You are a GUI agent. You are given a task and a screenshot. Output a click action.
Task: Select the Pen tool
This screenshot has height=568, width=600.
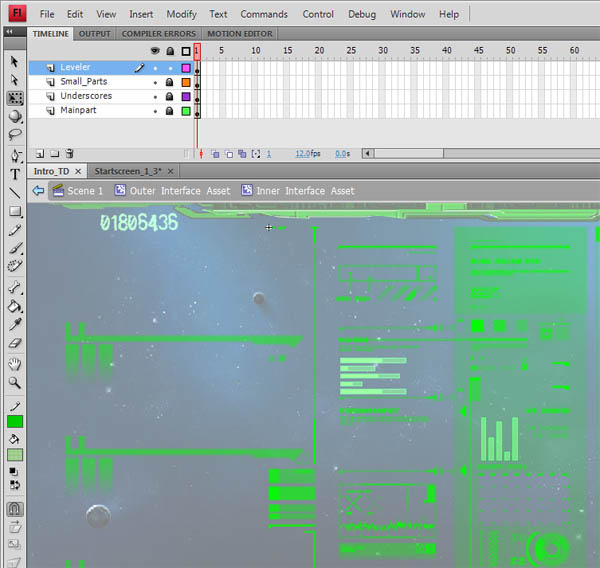pos(15,155)
